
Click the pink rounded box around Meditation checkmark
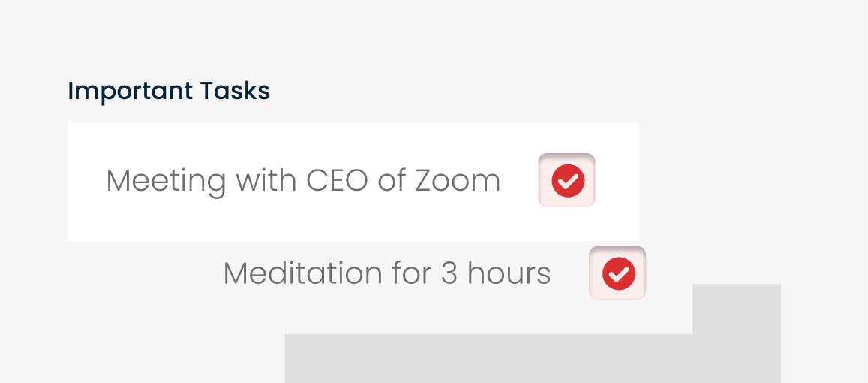coord(617,273)
